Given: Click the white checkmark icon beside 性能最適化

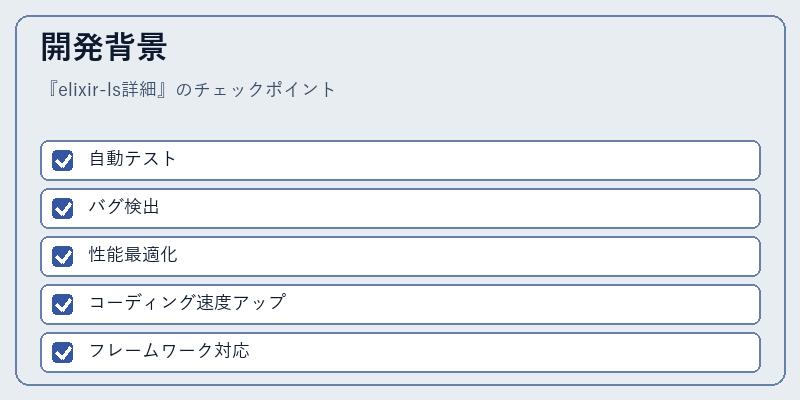Looking at the screenshot, I should click(63, 257).
